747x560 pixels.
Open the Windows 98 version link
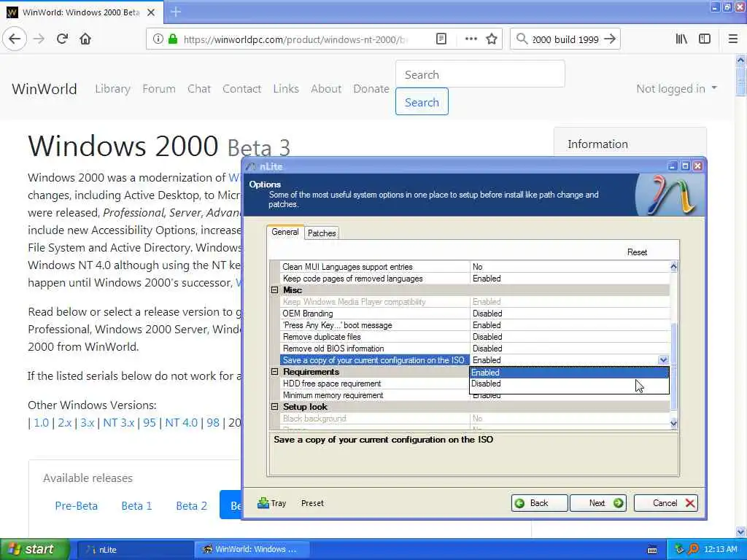tap(213, 423)
